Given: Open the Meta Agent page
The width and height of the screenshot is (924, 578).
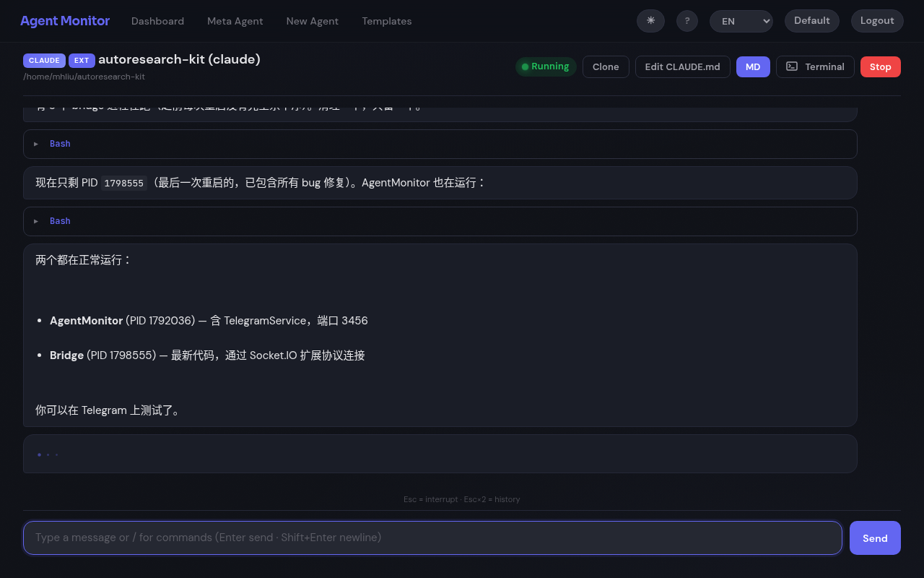Looking at the screenshot, I should tap(235, 21).
